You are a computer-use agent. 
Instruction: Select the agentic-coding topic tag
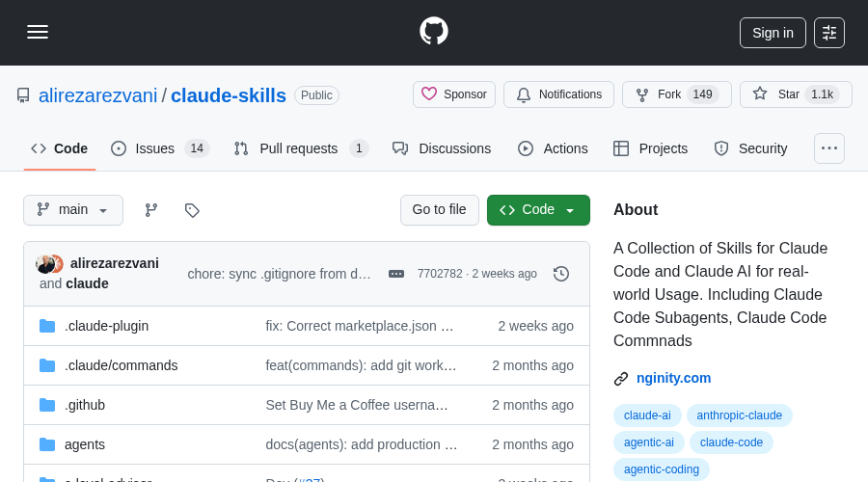[x=662, y=469]
